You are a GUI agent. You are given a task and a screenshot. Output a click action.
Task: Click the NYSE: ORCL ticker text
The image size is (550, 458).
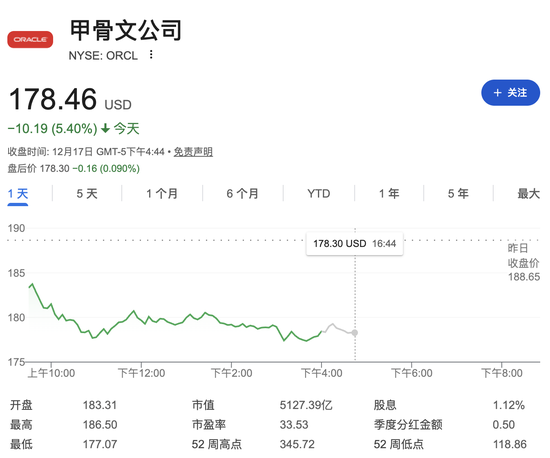103,56
